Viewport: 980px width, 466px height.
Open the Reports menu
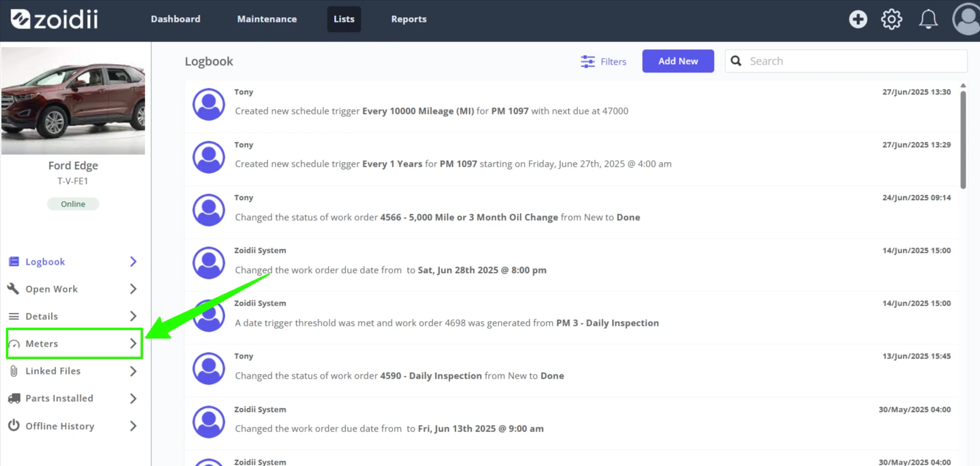click(x=409, y=19)
